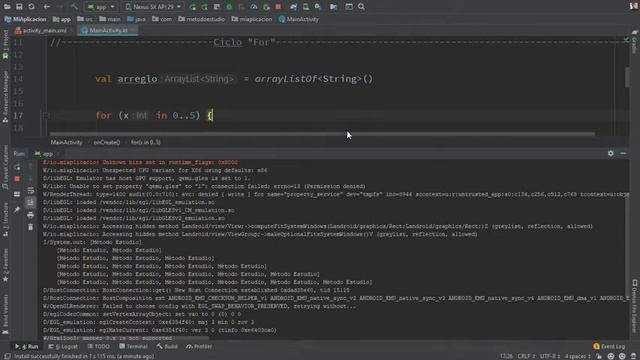This screenshot has width=640, height=360.
Task: Click CRLF line separator in status bar
Action: (526, 356)
